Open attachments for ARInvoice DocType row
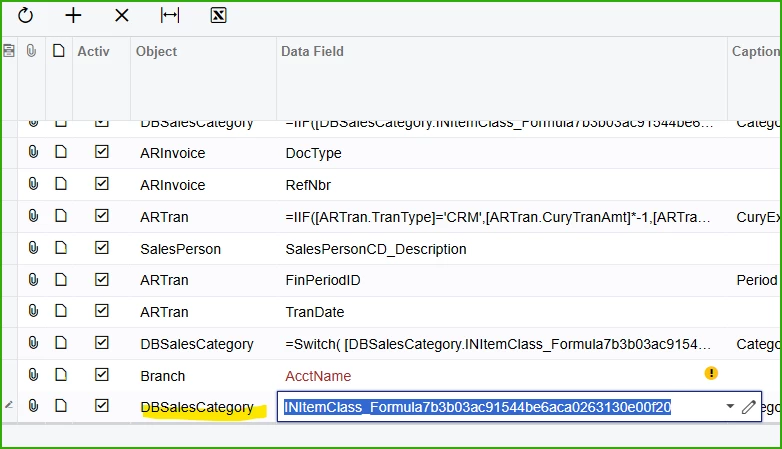Screen dimensions: 782x449 click(x=33, y=152)
